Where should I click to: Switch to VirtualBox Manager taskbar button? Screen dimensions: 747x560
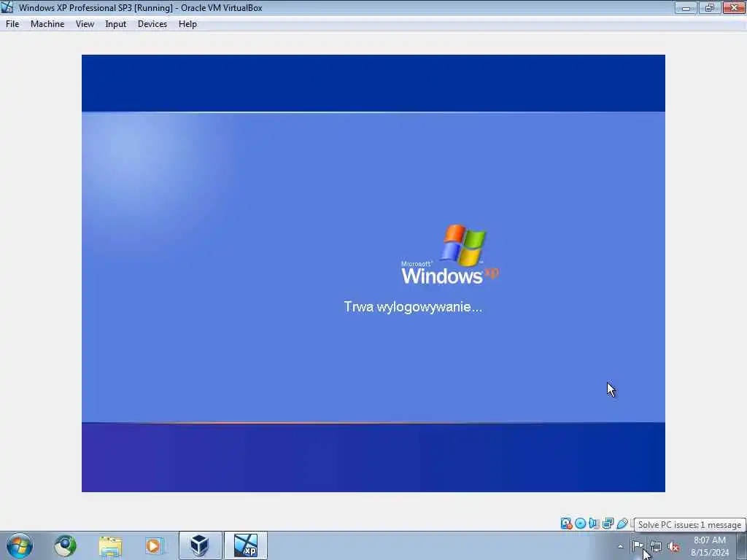(200, 545)
